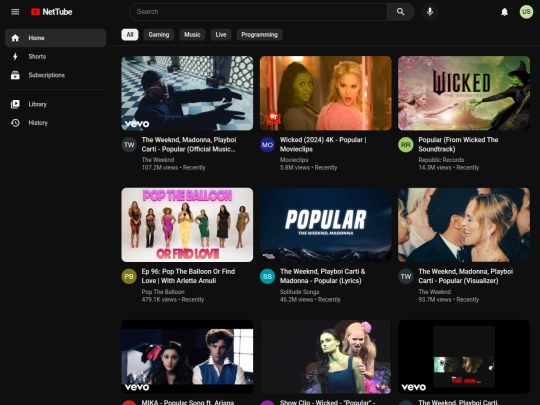Play the bottom-row Weeknd Playboi Carti thumbnail
The image size is (540, 405).
tap(464, 357)
